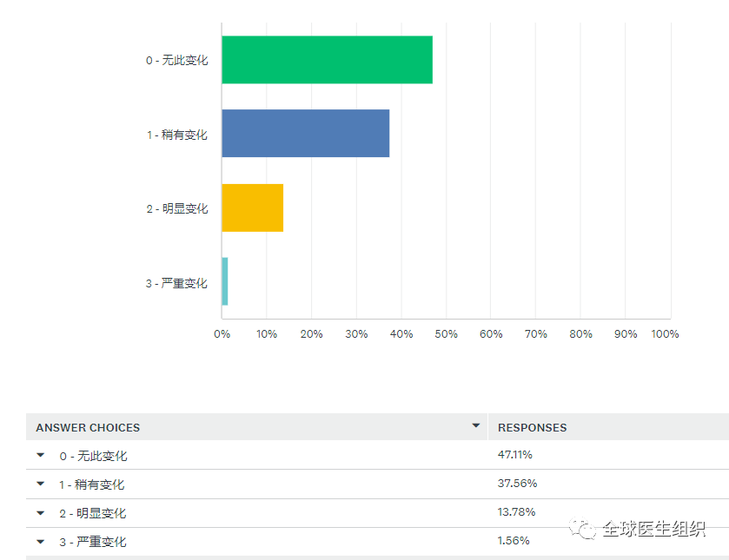Screen dimensions: 729x560
Task: Click the yellow '明显变化' chart bar
Action: tap(252, 208)
